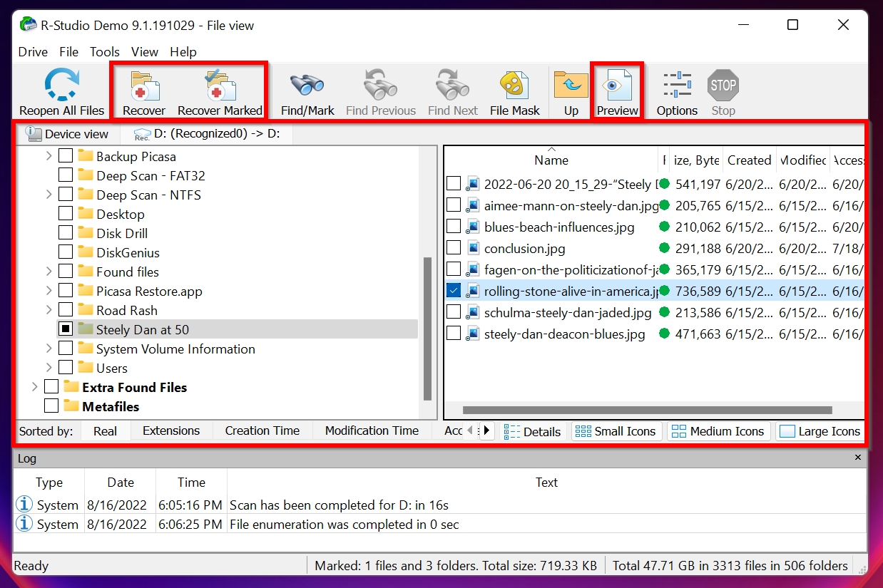The height and width of the screenshot is (588, 883).
Task: Click info icon of Scan completed log entry
Action: coord(24,505)
